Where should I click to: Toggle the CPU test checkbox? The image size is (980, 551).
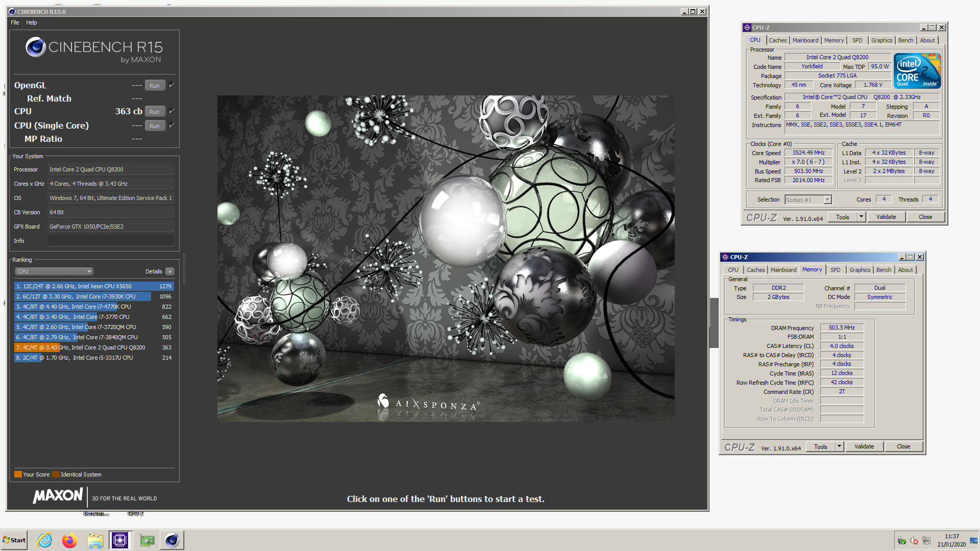(171, 111)
